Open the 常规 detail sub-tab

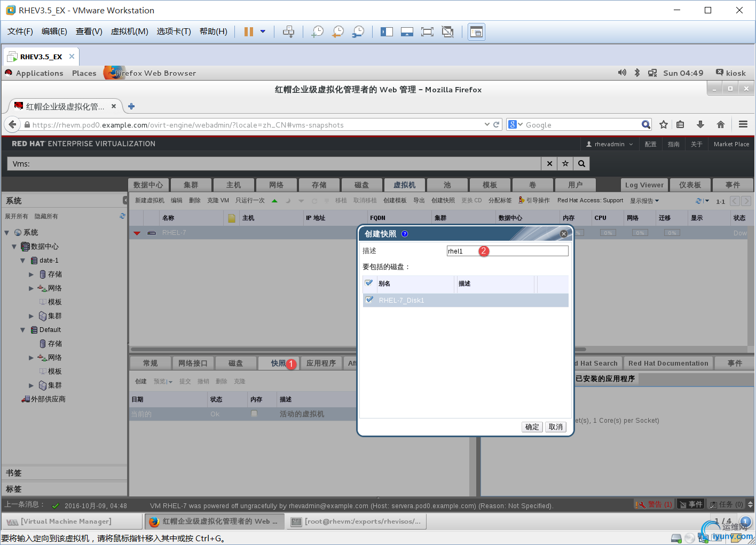pos(150,363)
